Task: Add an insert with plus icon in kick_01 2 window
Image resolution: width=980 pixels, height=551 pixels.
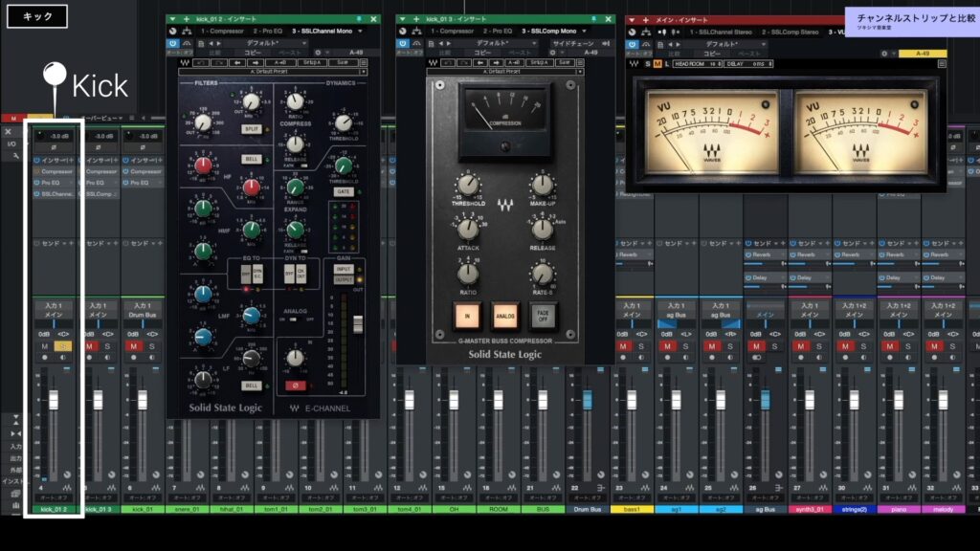Action: [x=187, y=19]
